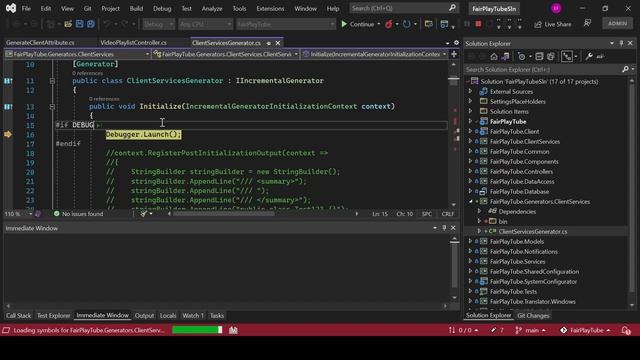The height and width of the screenshot is (360, 640).
Task: Click the Show All Files icon
Action: [x=551, y=57]
